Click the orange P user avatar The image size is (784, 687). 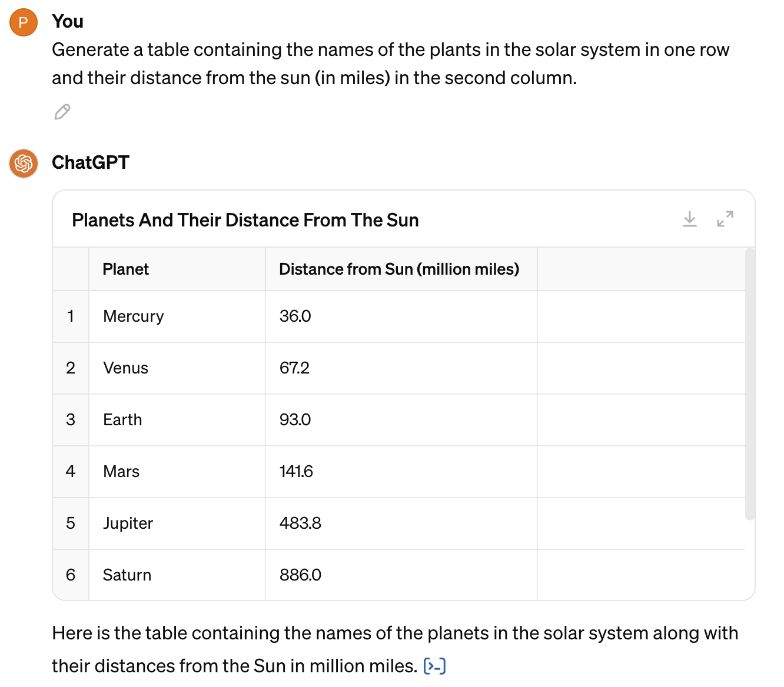(x=24, y=22)
